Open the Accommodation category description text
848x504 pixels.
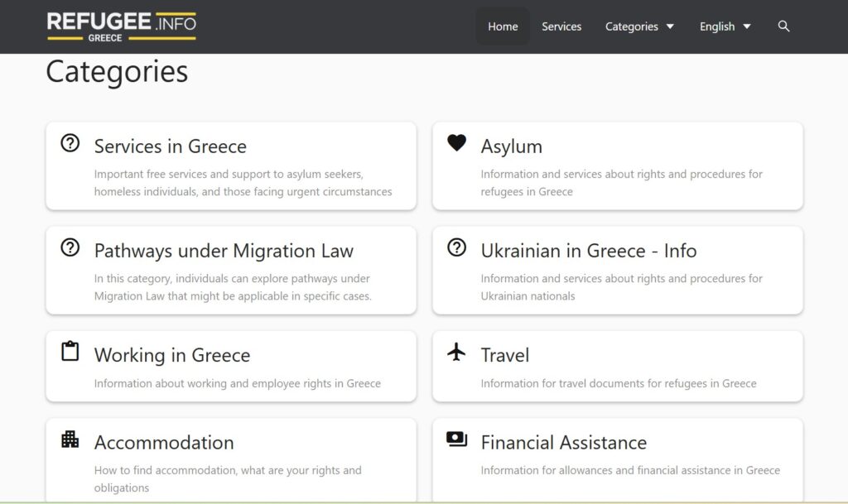[228, 478]
